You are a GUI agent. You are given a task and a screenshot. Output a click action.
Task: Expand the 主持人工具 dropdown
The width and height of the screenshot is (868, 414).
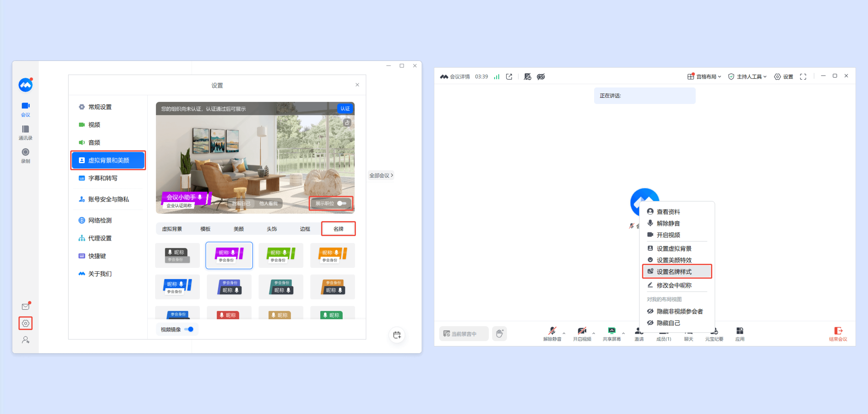[x=747, y=77]
